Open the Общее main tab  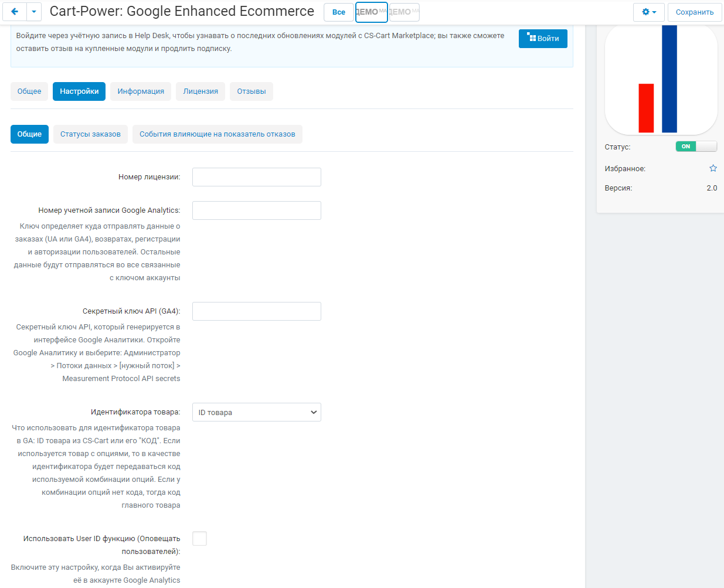[29, 91]
